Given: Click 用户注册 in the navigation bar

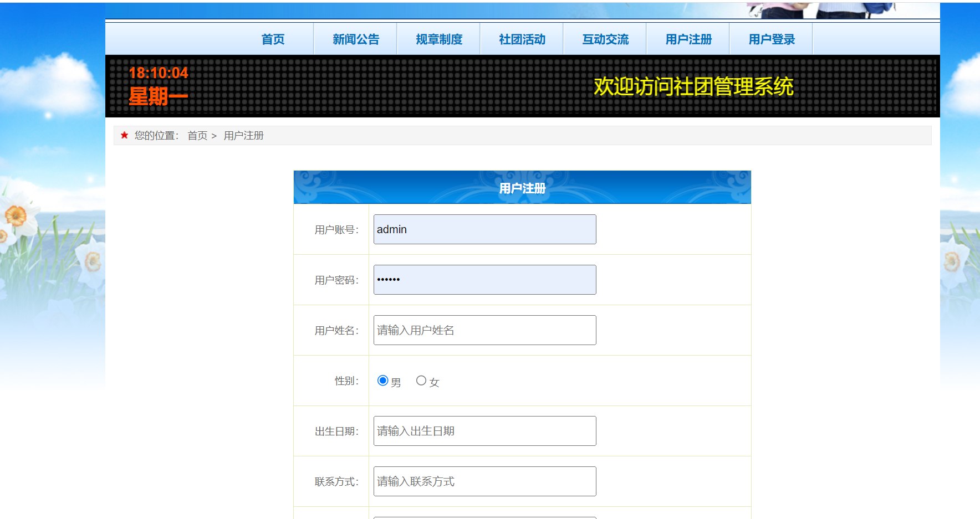Looking at the screenshot, I should click(688, 39).
